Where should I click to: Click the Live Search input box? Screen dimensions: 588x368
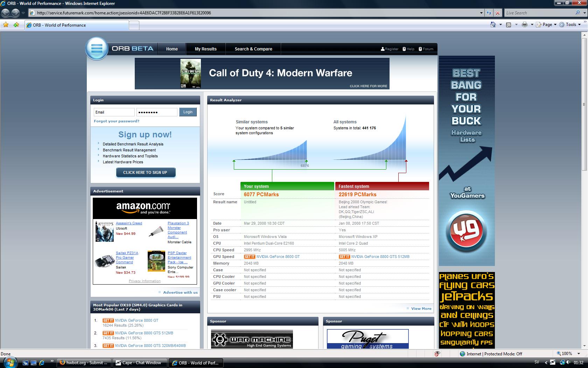[539, 13]
